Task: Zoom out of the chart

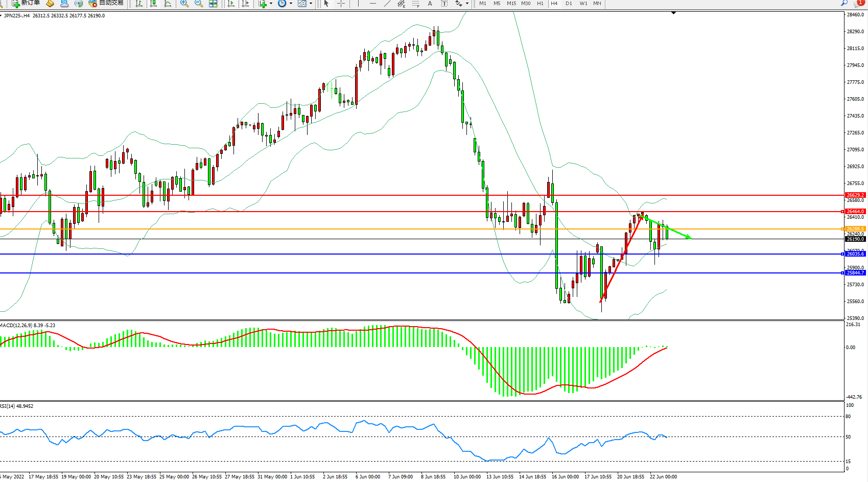Action: 199,4
